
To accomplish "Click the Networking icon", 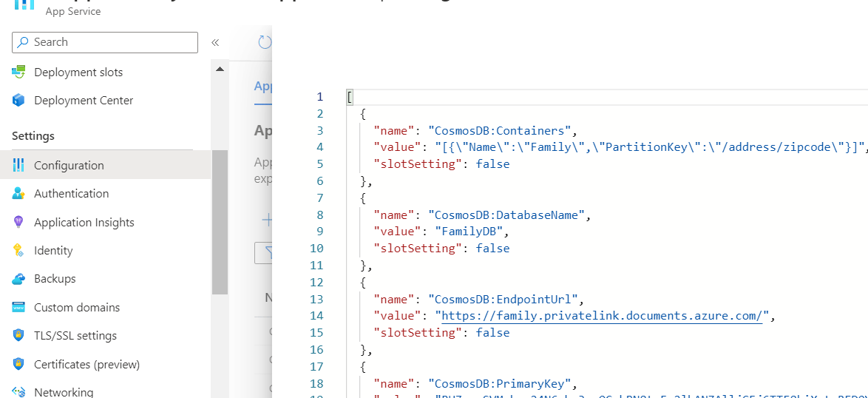I will click(18, 392).
